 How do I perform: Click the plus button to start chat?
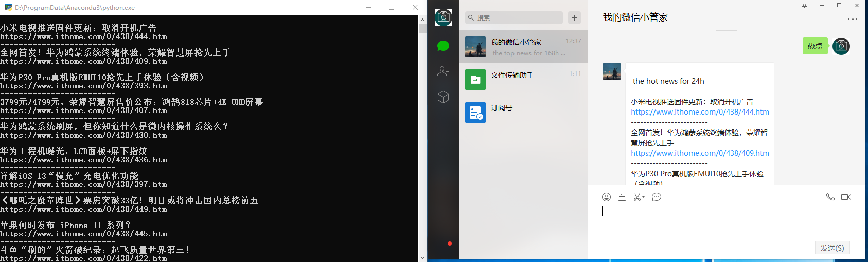[x=574, y=17]
